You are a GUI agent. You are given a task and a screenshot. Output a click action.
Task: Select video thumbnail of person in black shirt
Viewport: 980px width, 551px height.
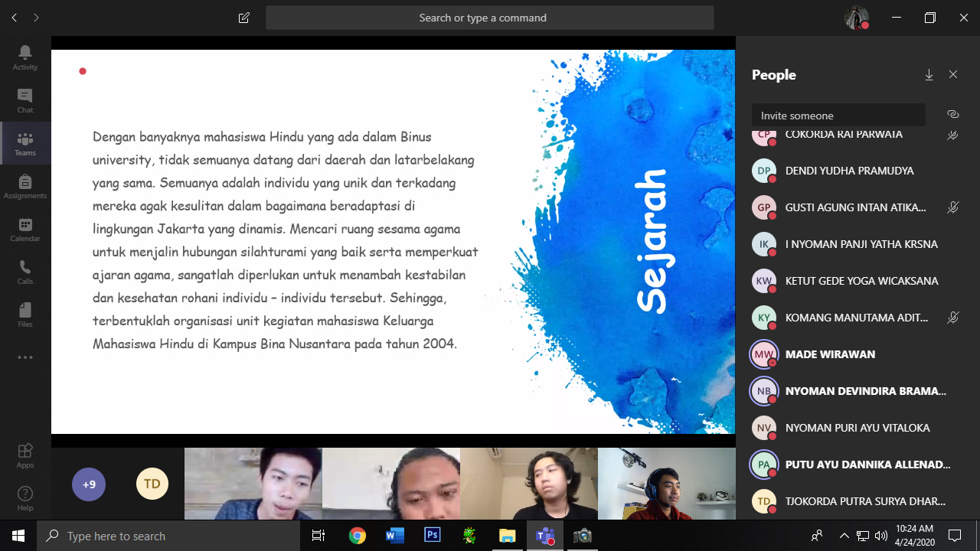click(x=529, y=484)
